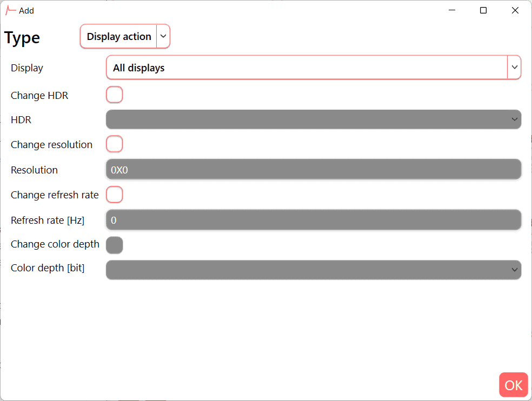Enable the Change HDR checkbox
Screen dimensions: 532x401
coord(114,95)
